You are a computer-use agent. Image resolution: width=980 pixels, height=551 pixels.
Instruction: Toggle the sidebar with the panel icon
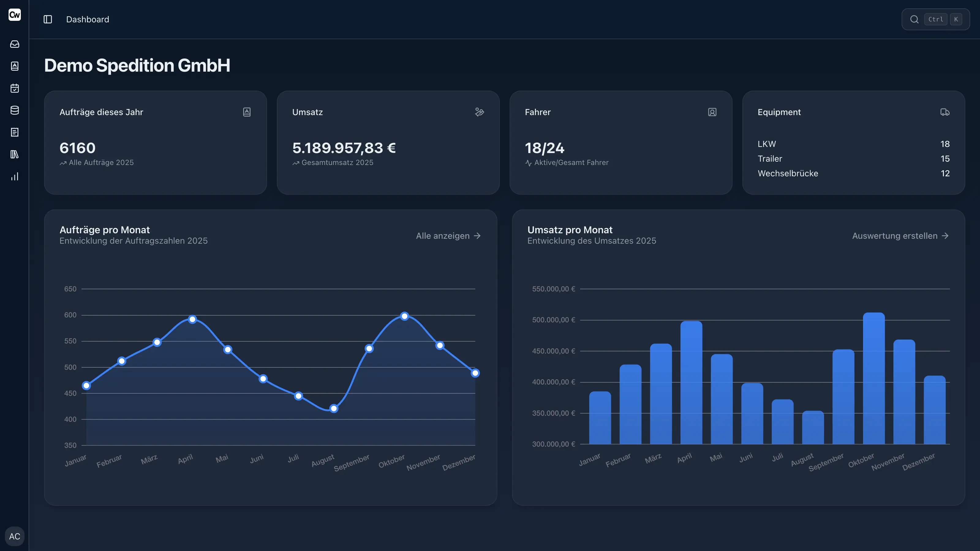pos(47,19)
